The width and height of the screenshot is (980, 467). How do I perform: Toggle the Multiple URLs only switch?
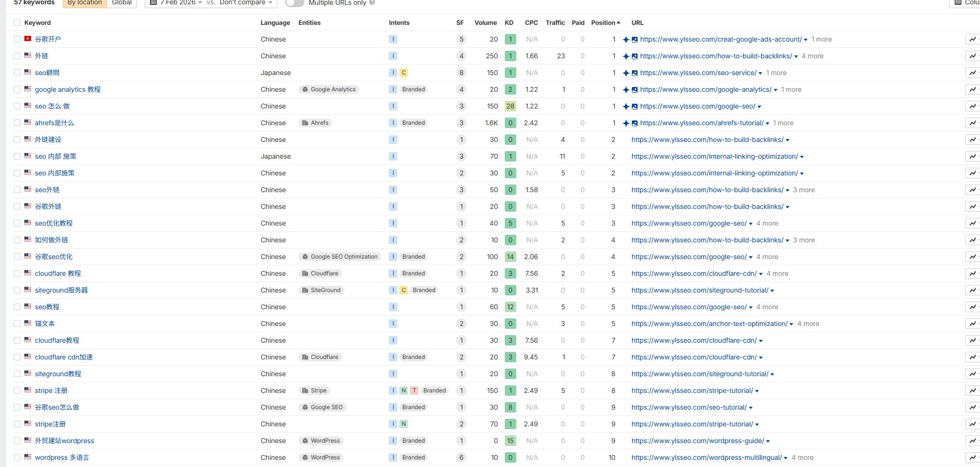(x=294, y=3)
